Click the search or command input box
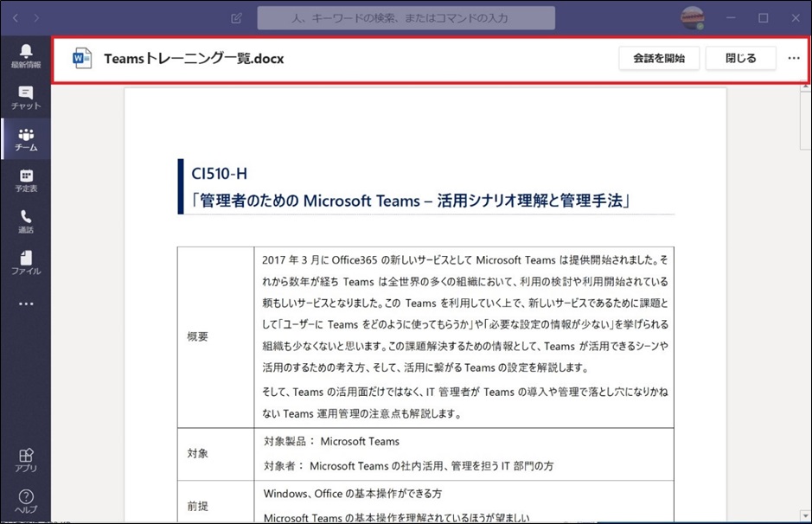Viewport: 812px width, 524px height. pos(406,18)
